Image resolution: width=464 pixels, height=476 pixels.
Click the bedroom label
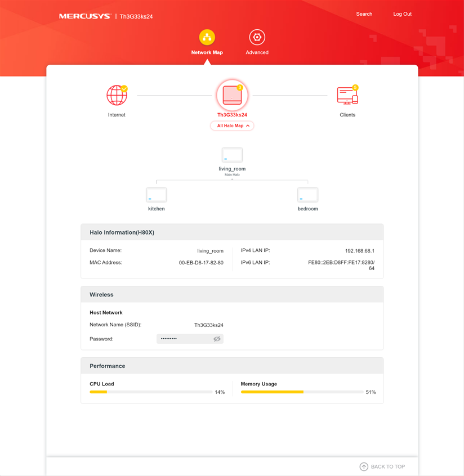point(308,209)
